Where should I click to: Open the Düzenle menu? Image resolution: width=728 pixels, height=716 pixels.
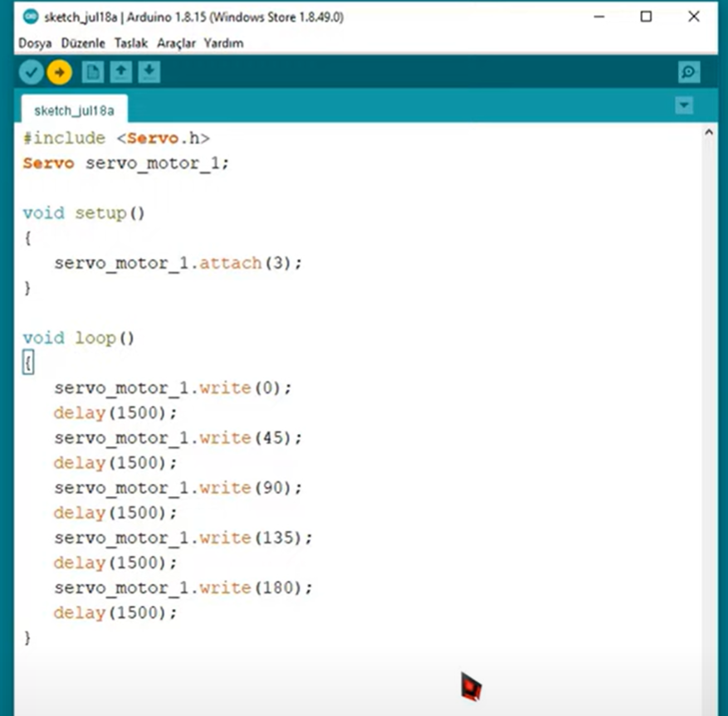[x=83, y=43]
